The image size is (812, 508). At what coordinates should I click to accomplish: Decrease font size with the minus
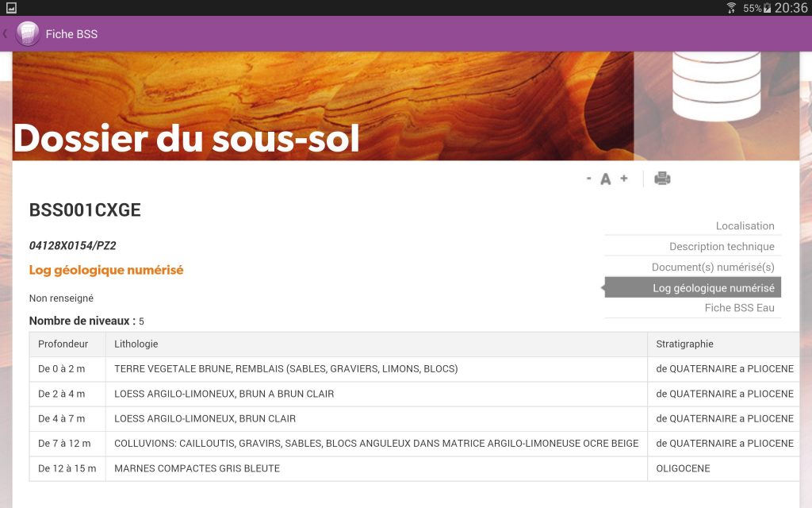tap(589, 179)
